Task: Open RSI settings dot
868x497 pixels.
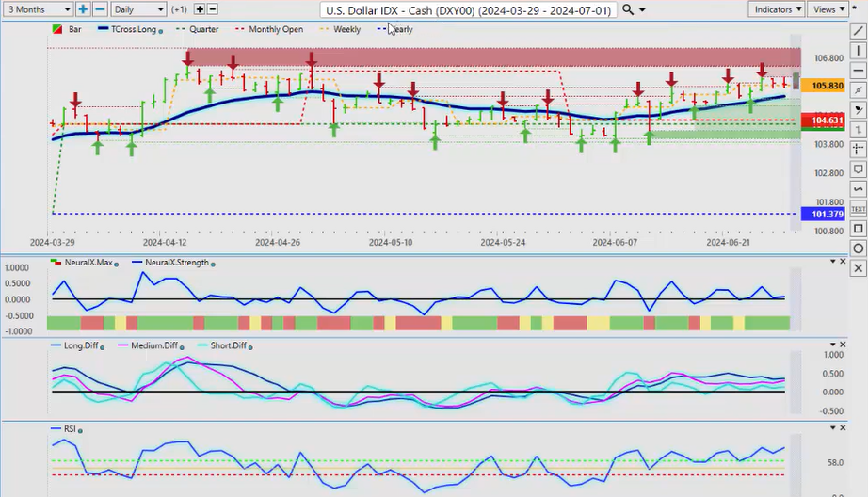Action: tap(80, 430)
